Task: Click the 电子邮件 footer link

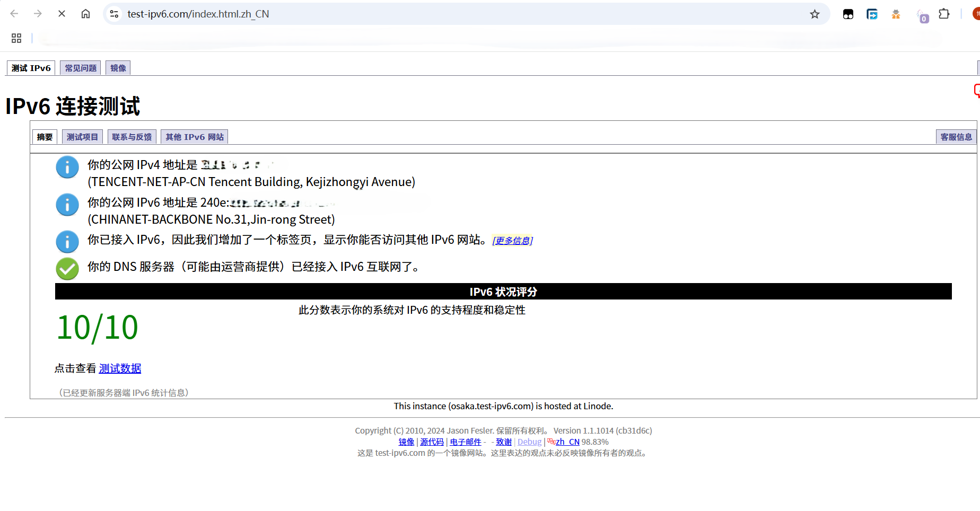Action: (466, 442)
